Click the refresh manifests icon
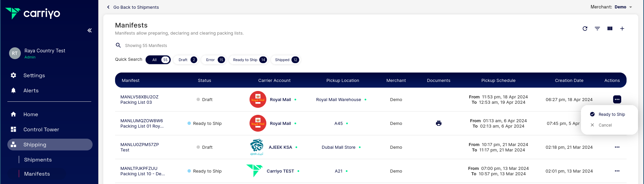Image resolution: width=644 pixels, height=184 pixels. point(585,29)
